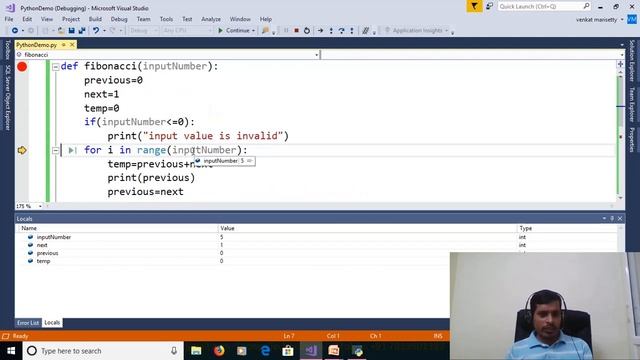Open the Analyze menu
Viewport: 640px width, 360px height.
pos(211,19)
